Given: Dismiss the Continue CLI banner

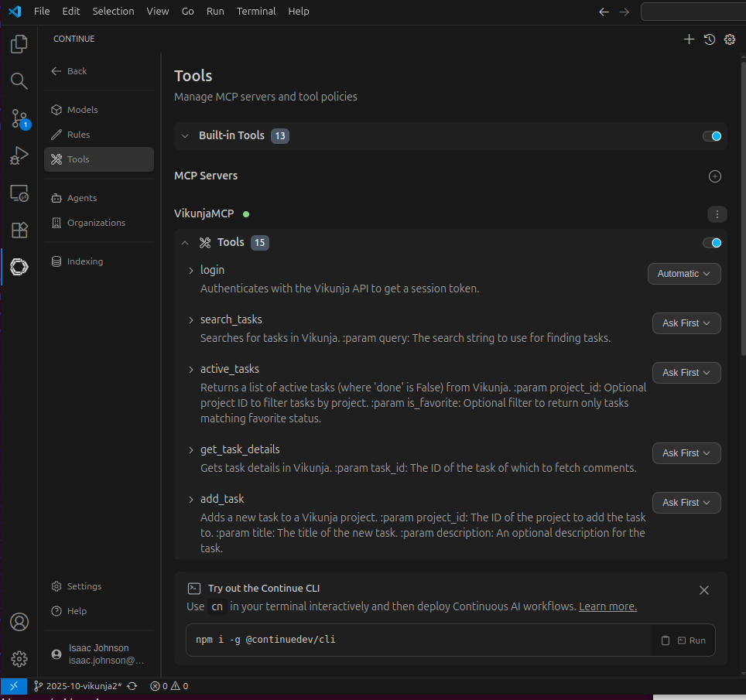Looking at the screenshot, I should [704, 590].
